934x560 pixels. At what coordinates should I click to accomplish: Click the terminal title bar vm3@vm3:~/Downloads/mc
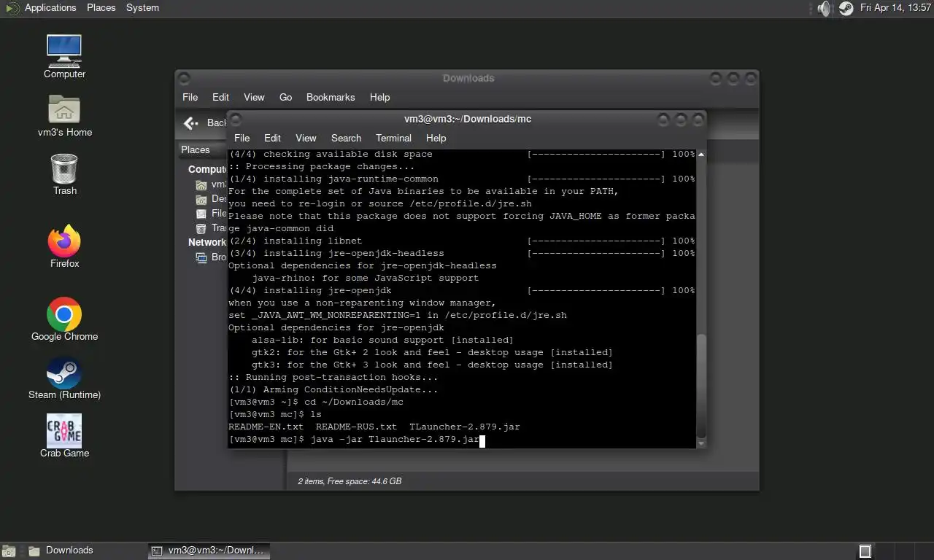468,119
